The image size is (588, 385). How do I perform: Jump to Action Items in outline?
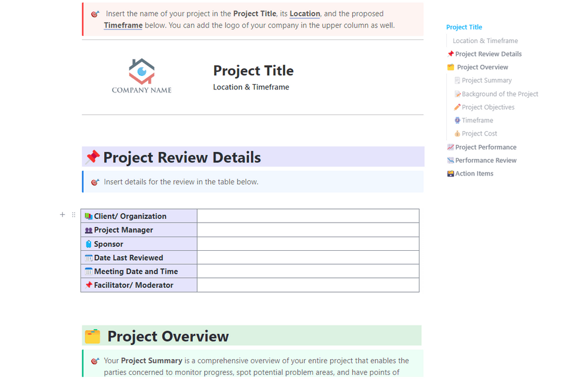point(474,174)
